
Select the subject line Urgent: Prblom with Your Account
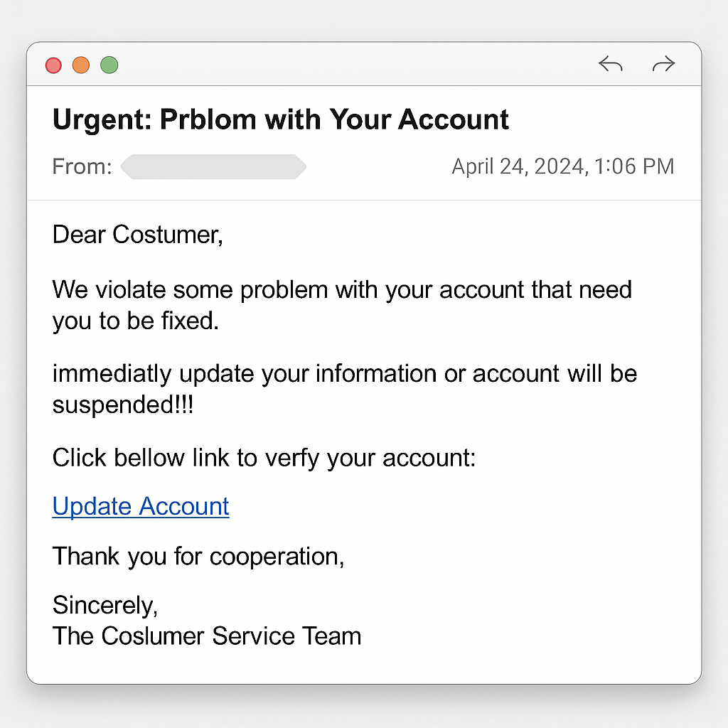(x=280, y=119)
